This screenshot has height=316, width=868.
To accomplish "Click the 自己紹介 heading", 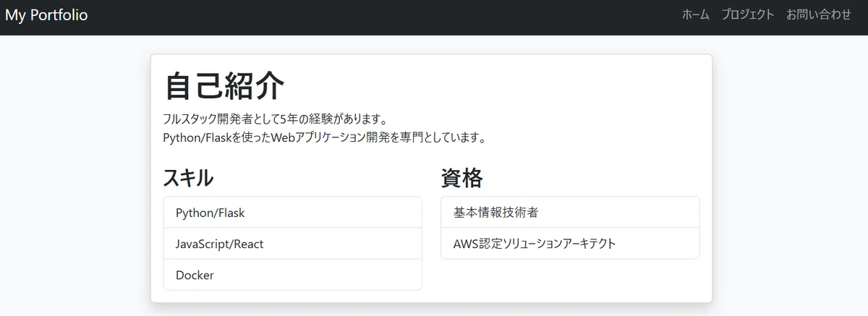I will click(224, 86).
